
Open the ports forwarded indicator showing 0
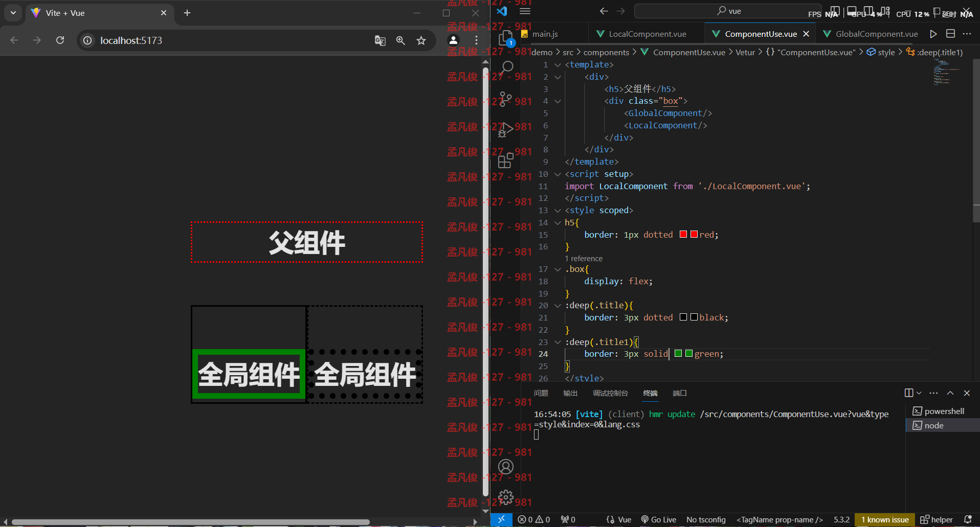568,519
